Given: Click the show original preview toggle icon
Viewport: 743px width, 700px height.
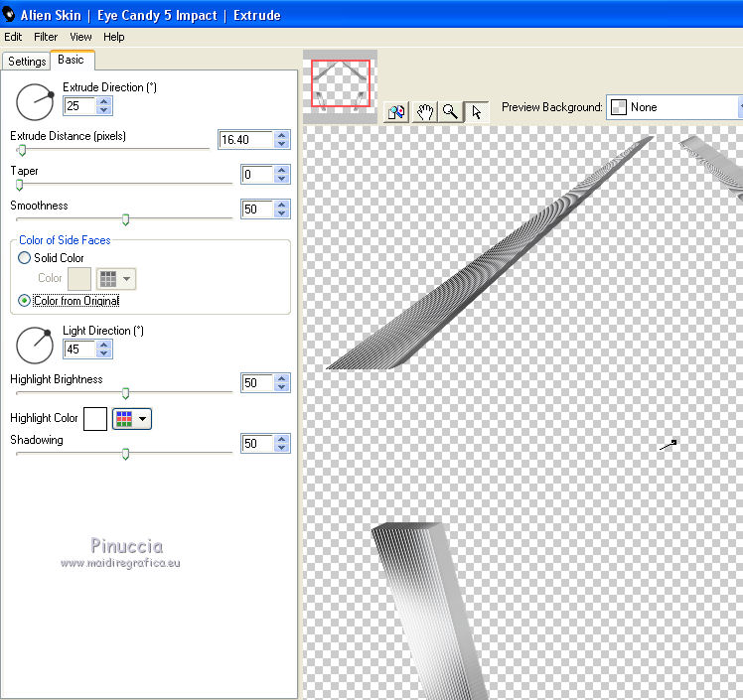Looking at the screenshot, I should [396, 112].
